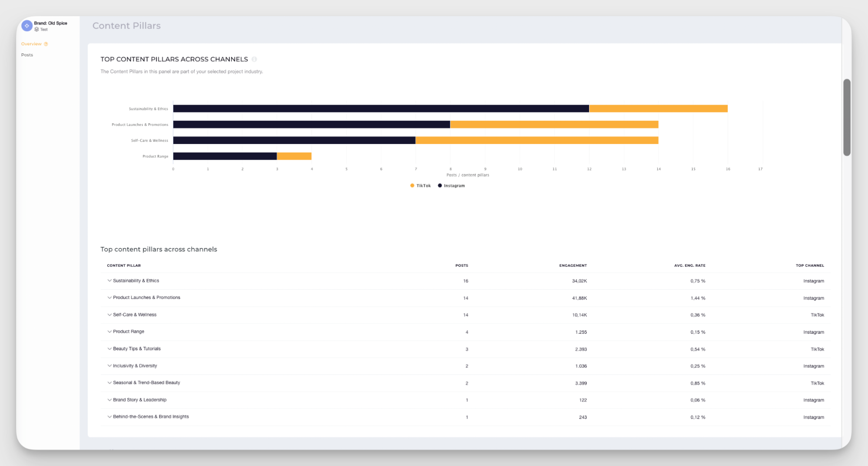Viewport: 868px width, 466px height.
Task: Expand the Self-Care & Wellness row
Action: point(109,315)
